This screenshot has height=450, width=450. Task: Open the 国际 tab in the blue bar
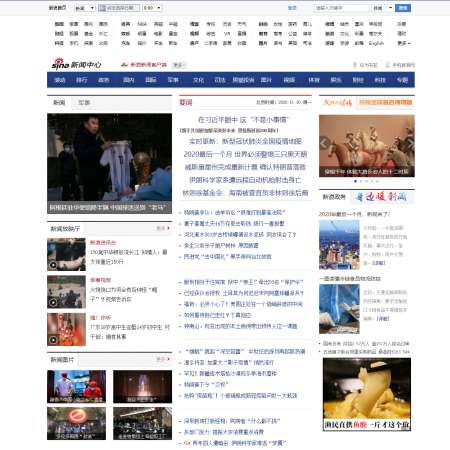pos(151,80)
